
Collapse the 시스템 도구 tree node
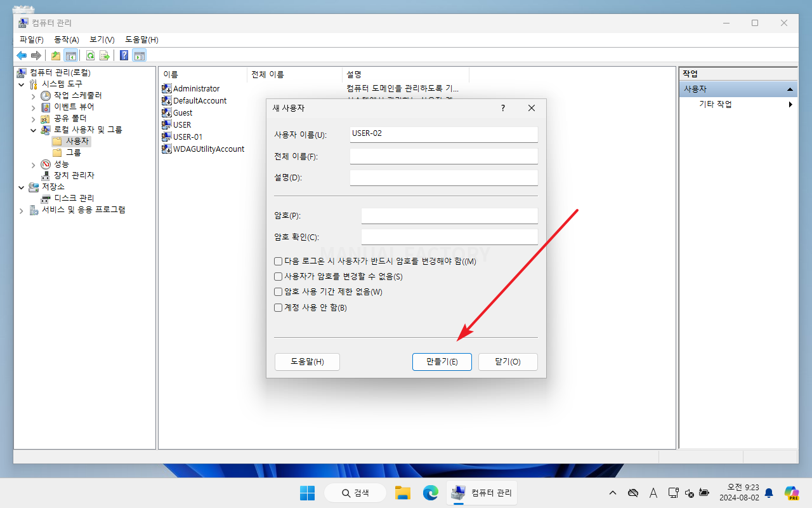(x=21, y=84)
